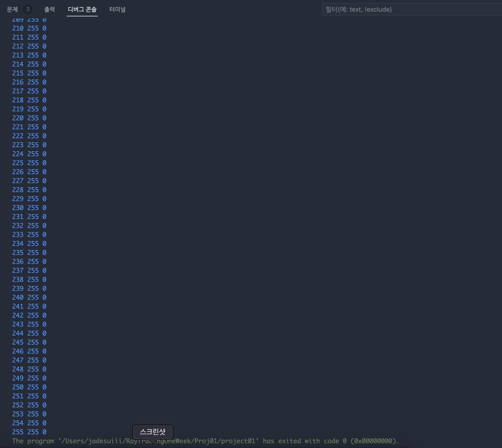502x448 pixels.
Task: Click the output line "220 255 0"
Action: pos(29,118)
